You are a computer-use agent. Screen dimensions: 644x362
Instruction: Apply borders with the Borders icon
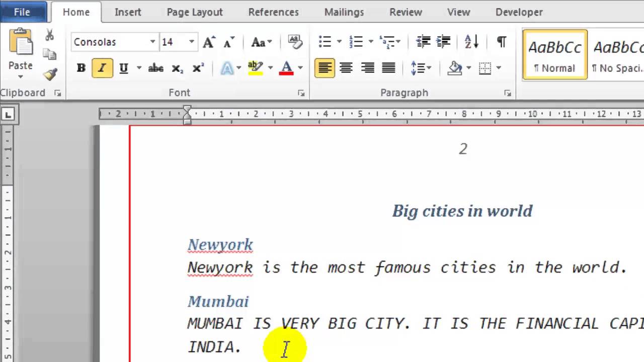[x=485, y=68]
